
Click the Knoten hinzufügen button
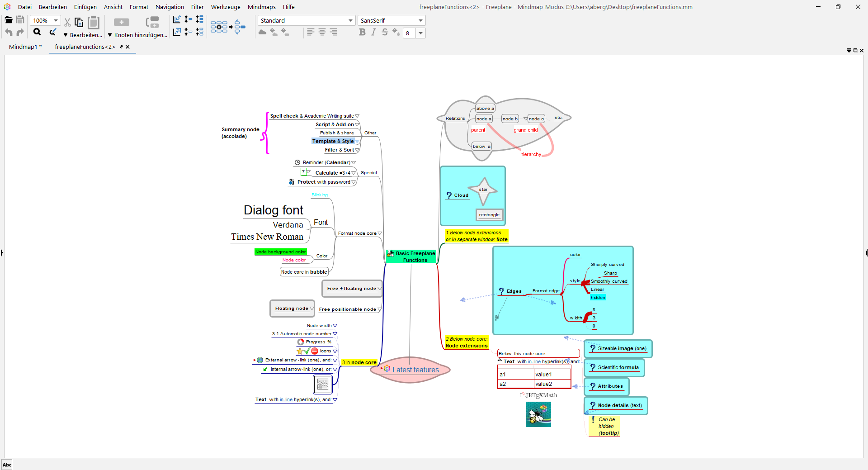click(137, 35)
